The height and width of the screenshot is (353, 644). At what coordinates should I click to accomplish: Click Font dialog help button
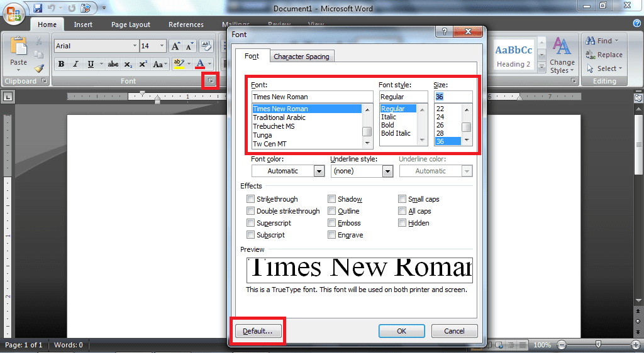click(x=445, y=31)
